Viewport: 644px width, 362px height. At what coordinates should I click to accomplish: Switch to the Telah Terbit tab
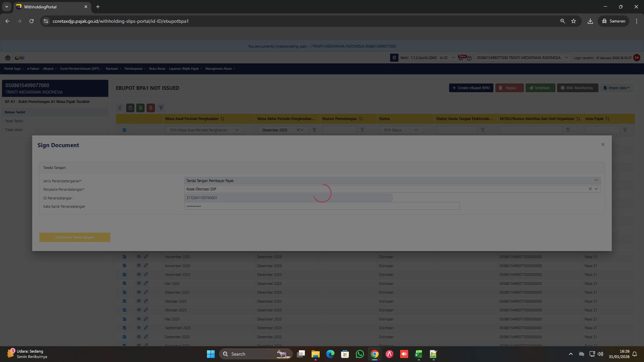14,121
